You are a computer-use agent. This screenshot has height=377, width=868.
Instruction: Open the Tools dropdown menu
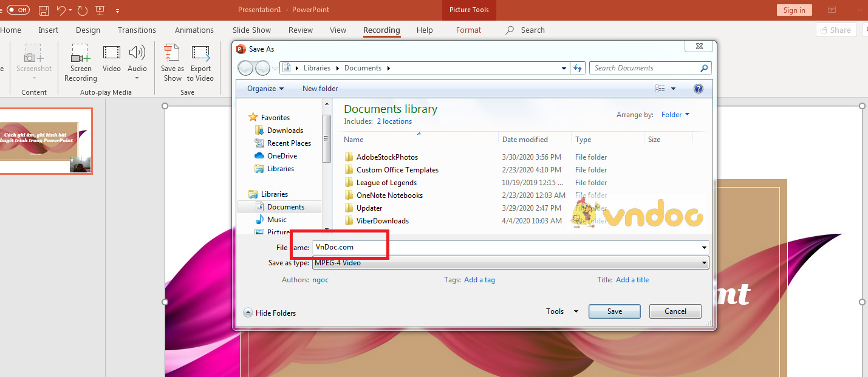click(x=562, y=311)
